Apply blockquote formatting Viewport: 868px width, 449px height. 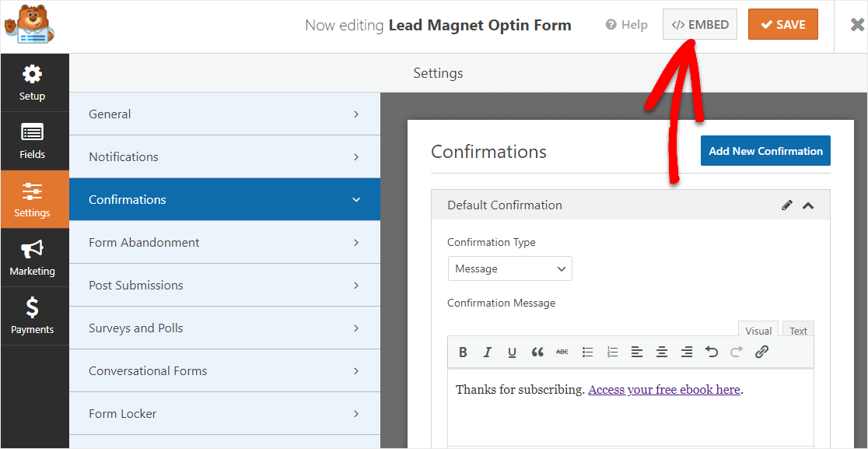coord(537,352)
